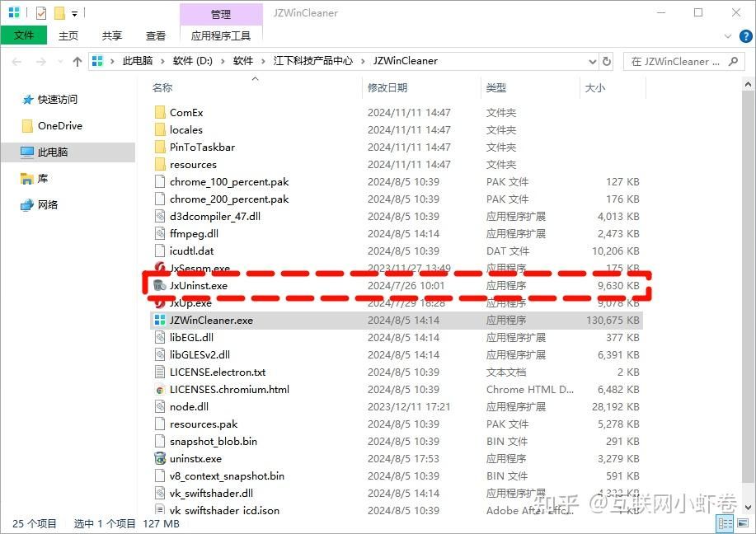Select LICENSE.electron.txt file icon
The height and width of the screenshot is (534, 756).
160,372
